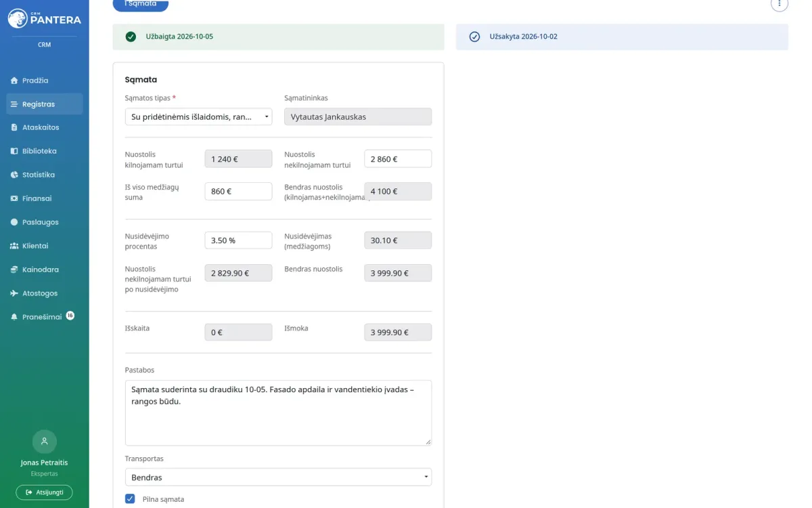Expand the Transportas dropdown
Viewport: 812px width, 508px height.
point(278,478)
